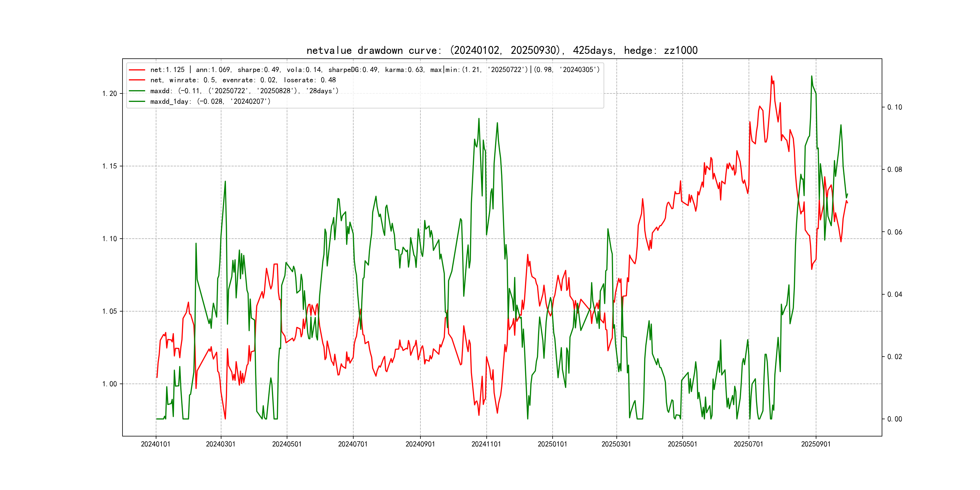Click the 20250301 x-axis date label

coord(616,444)
